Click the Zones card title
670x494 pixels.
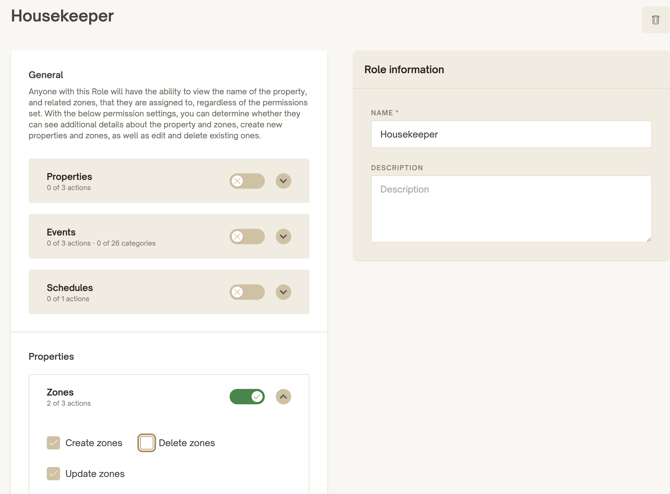60,392
